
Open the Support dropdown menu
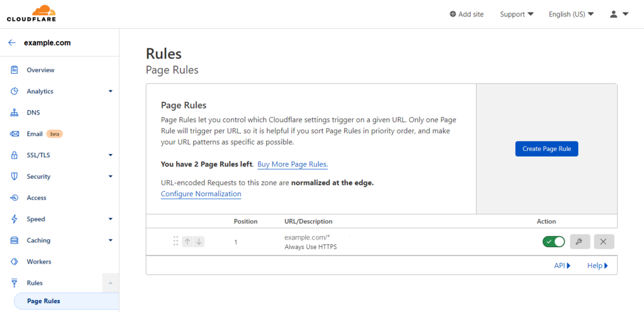516,14
